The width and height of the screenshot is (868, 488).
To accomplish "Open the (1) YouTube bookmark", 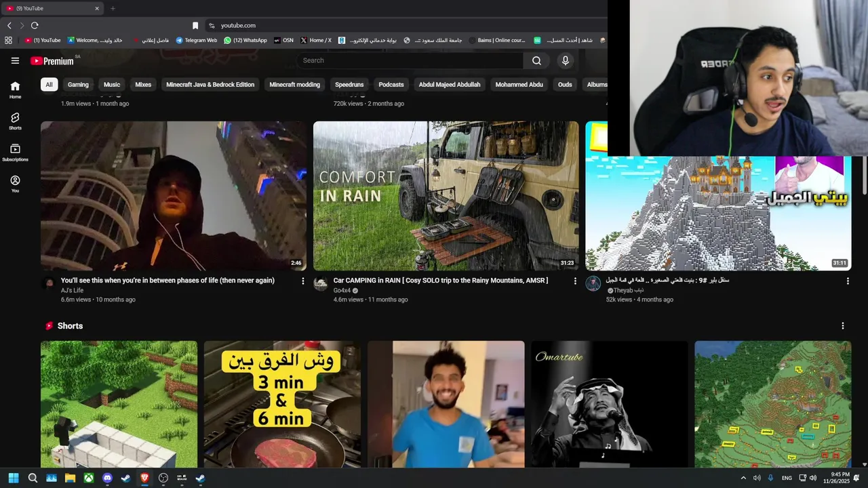I will (43, 41).
